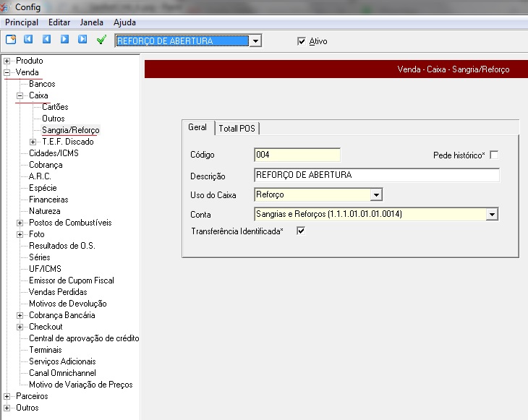Screen dimensions: 528x420
Task: Expand the Checkout tree node
Action: click(20, 327)
